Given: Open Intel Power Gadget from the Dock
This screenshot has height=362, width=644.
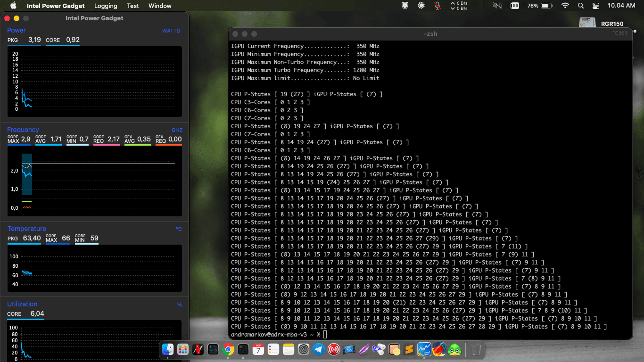Looking at the screenshot, I should tap(424, 349).
